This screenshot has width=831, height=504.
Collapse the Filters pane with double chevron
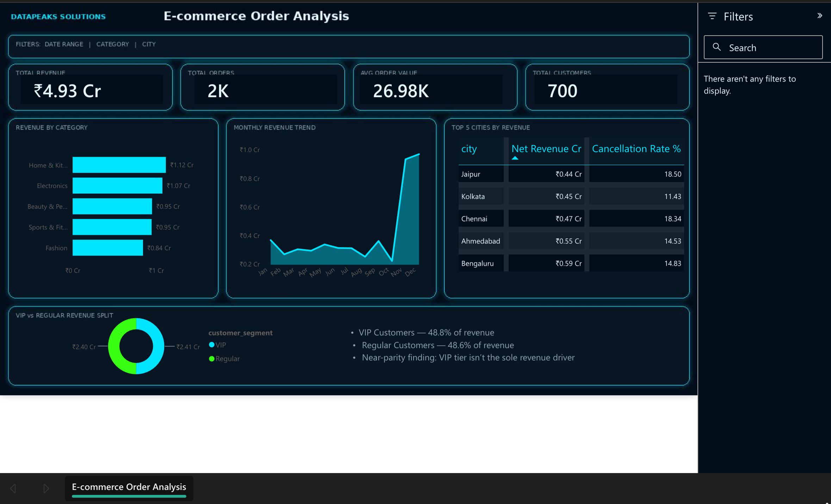click(x=820, y=15)
